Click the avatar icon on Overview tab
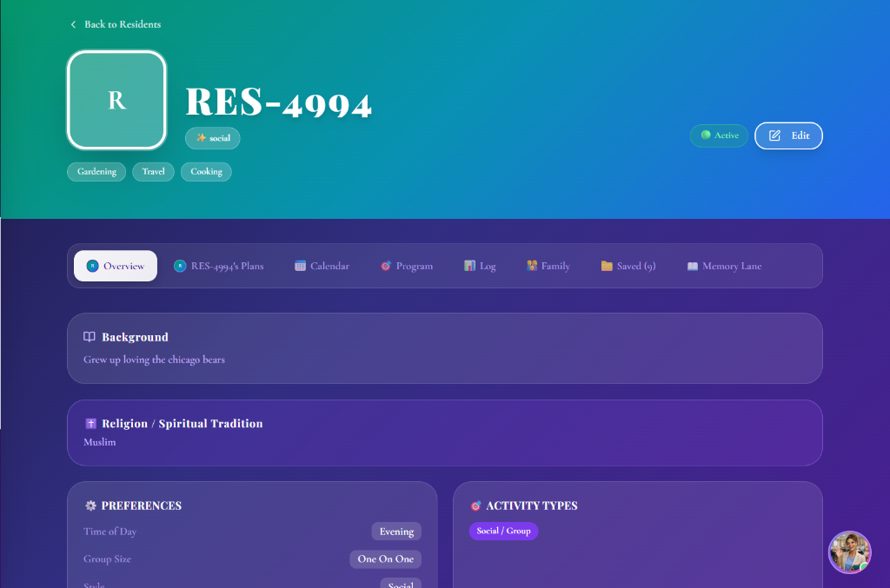890x588 pixels. tap(92, 266)
